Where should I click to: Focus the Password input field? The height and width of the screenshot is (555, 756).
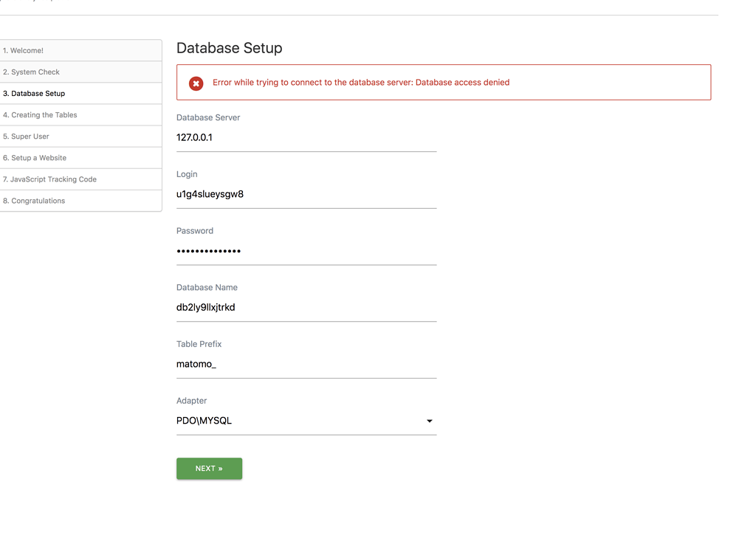click(x=306, y=251)
